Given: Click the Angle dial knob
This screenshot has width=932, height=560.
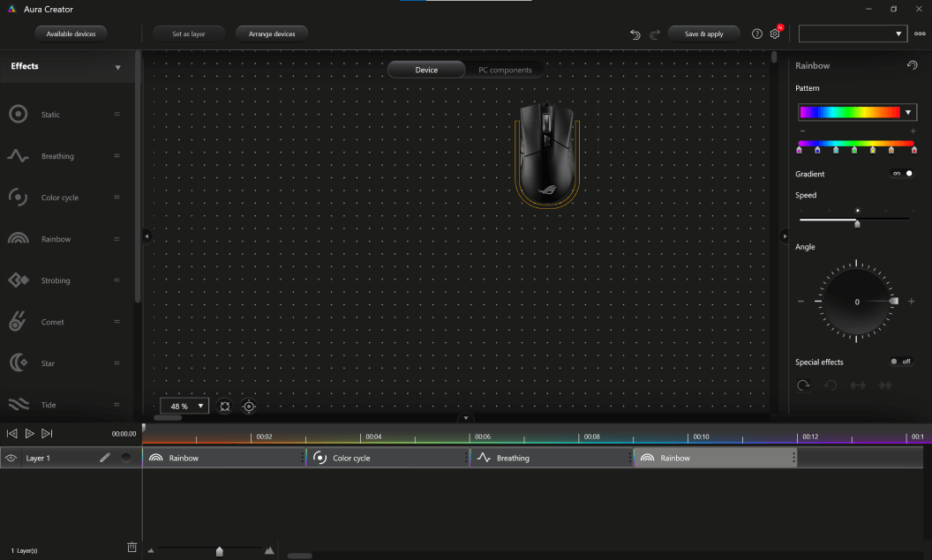Looking at the screenshot, I should [x=893, y=301].
